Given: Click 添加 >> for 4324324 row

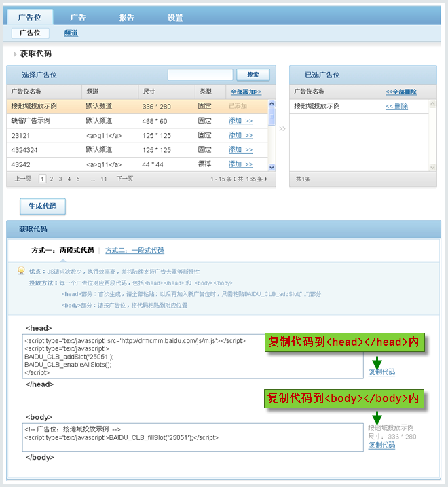Looking at the screenshot, I should 240,149.
